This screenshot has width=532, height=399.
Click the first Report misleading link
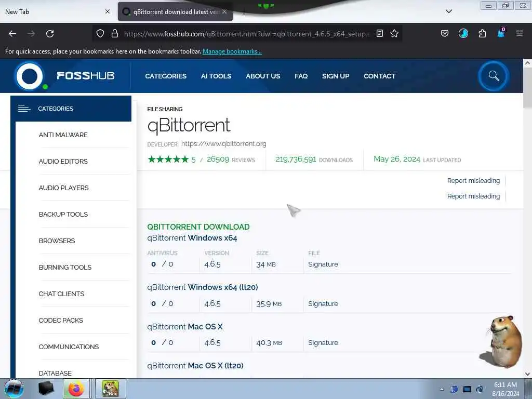(473, 181)
